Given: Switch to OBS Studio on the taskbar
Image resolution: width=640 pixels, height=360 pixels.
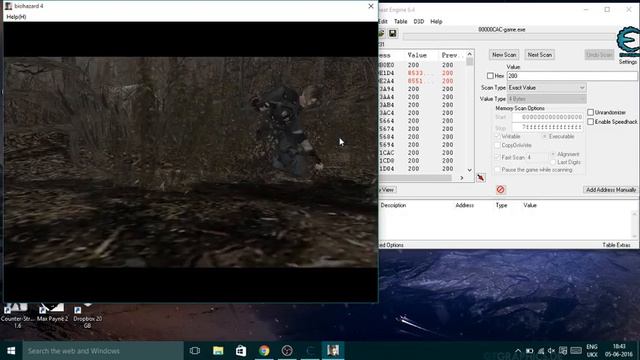Looking at the screenshot, I should [287, 351].
